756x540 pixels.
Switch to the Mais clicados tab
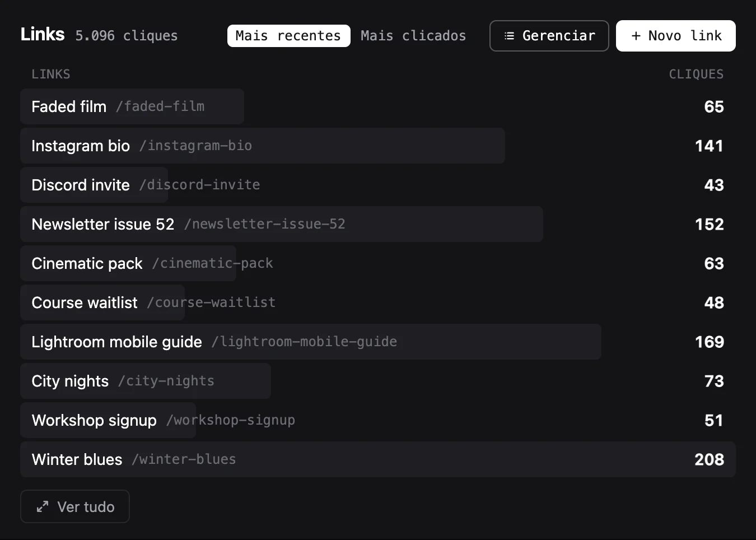click(413, 36)
